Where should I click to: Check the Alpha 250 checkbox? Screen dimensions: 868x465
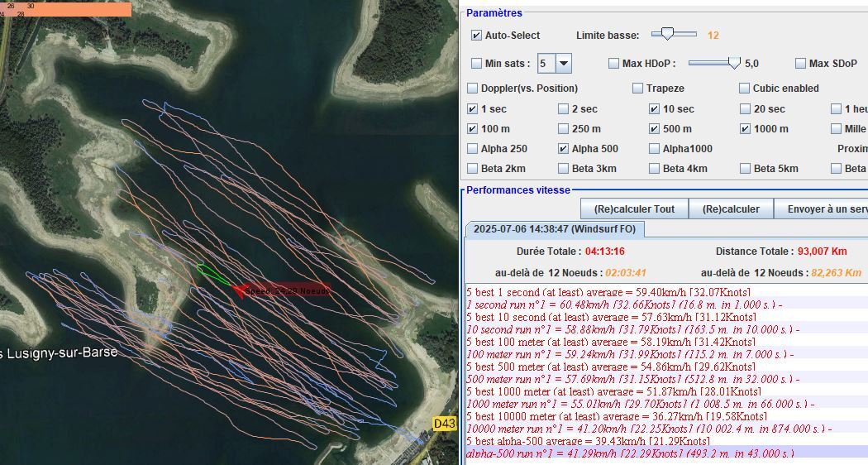coord(472,149)
